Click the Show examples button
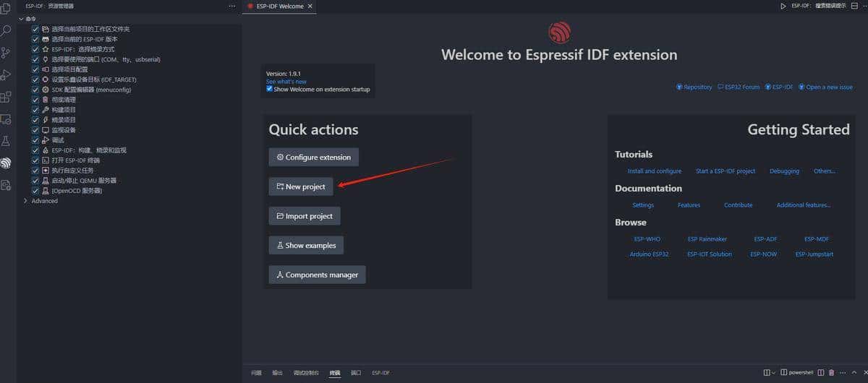The image size is (868, 383). pyautogui.click(x=305, y=245)
